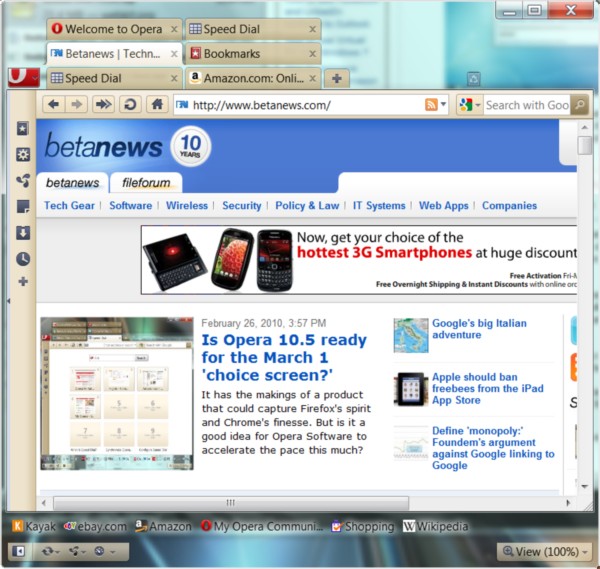The image size is (600, 569).
Task: Open the ebay.com bookmark
Action: (x=95, y=527)
